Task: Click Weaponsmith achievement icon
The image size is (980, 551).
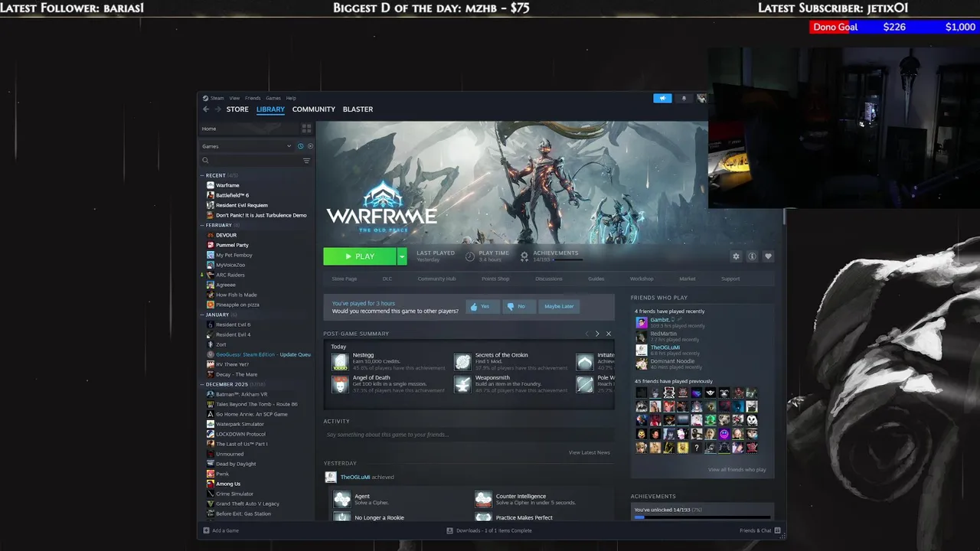Action: pyautogui.click(x=462, y=383)
